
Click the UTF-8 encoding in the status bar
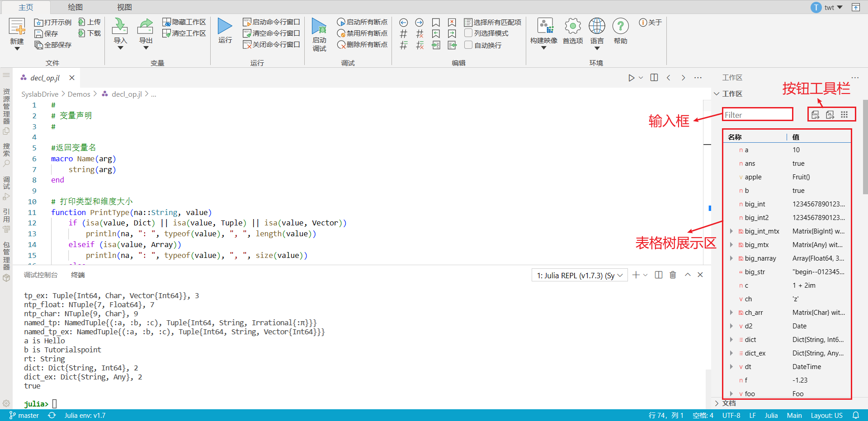pyautogui.click(x=731, y=415)
